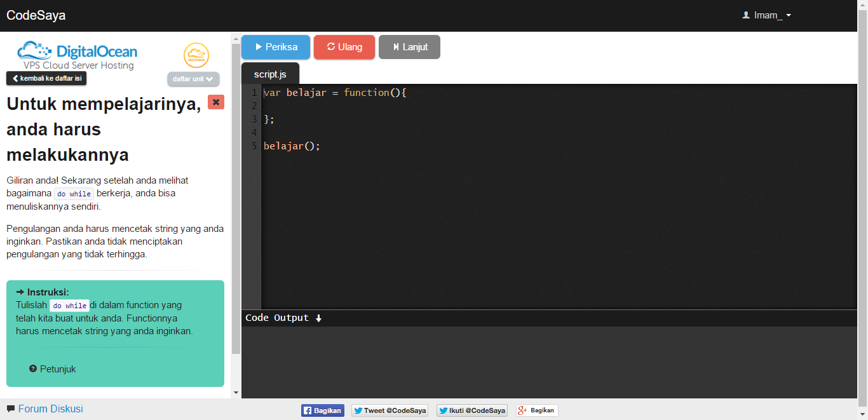This screenshot has height=420, width=868.
Task: Share via the Facebook Bagikan button
Action: click(x=322, y=410)
